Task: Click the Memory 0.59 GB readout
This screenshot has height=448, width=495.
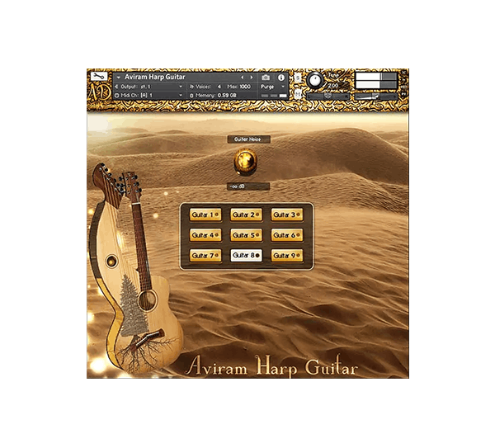Action: tap(216, 96)
